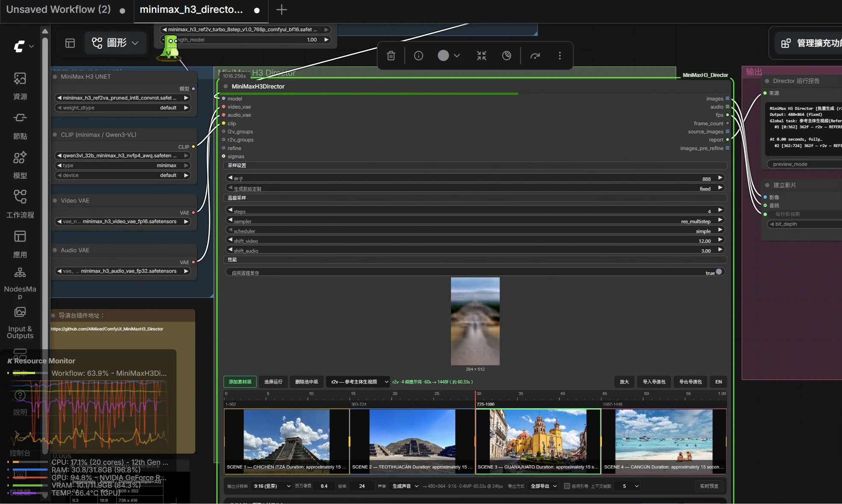Toggle collapse dot of Audio VAE node
The height and width of the screenshot is (504, 842).
55,250
